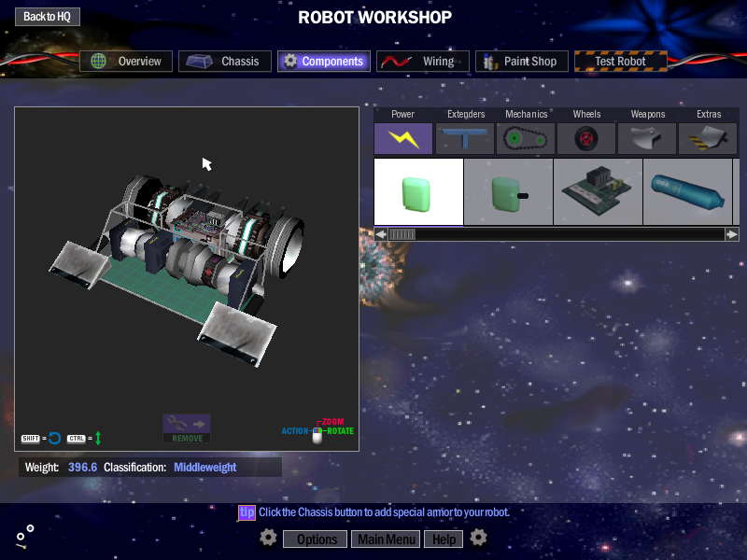Open the Help screen
The height and width of the screenshot is (560, 747).
click(444, 539)
